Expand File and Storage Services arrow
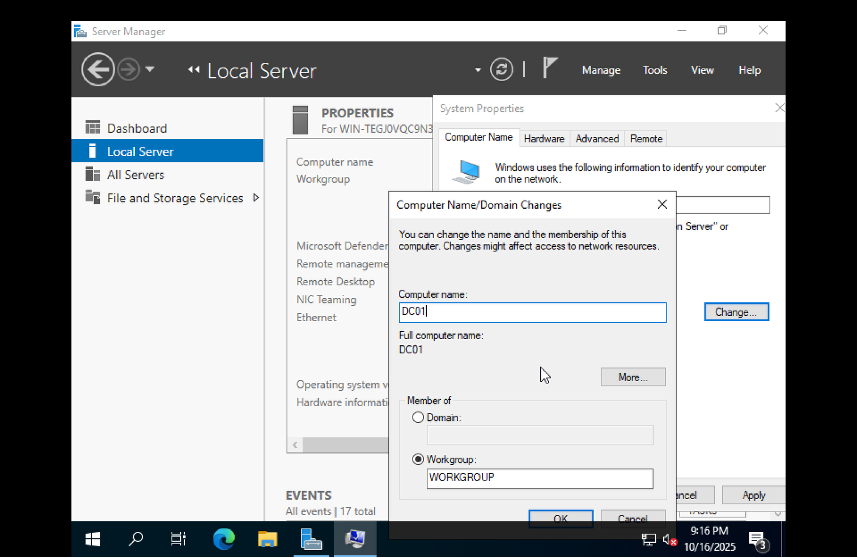This screenshot has height=558, width=858. (256, 198)
